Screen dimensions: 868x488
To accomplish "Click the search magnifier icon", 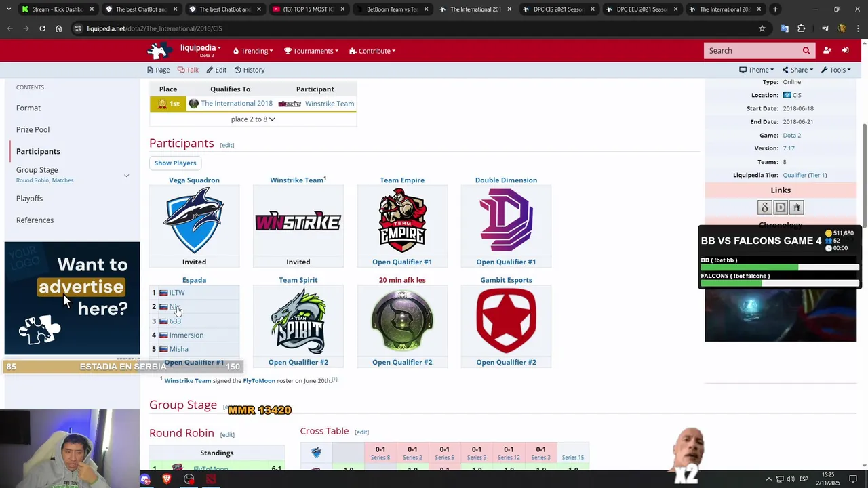I will pyautogui.click(x=806, y=51).
